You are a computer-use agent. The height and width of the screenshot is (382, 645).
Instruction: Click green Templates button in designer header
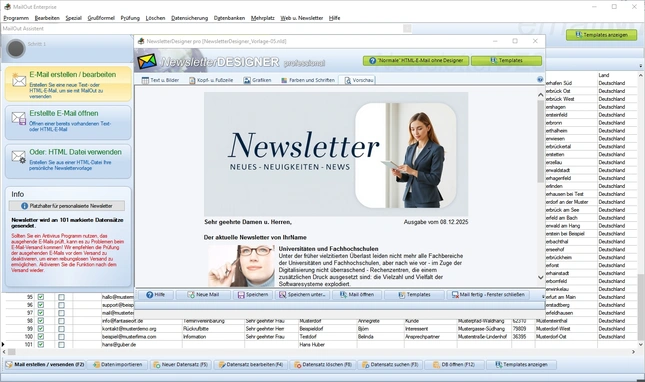[x=506, y=60]
